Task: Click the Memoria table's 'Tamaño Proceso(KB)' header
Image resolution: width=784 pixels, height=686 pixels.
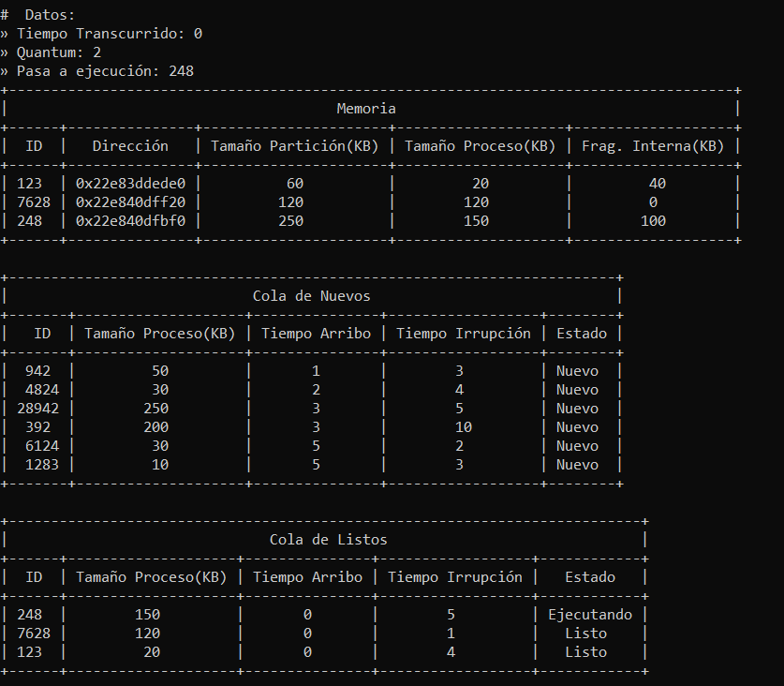Action: (x=480, y=146)
